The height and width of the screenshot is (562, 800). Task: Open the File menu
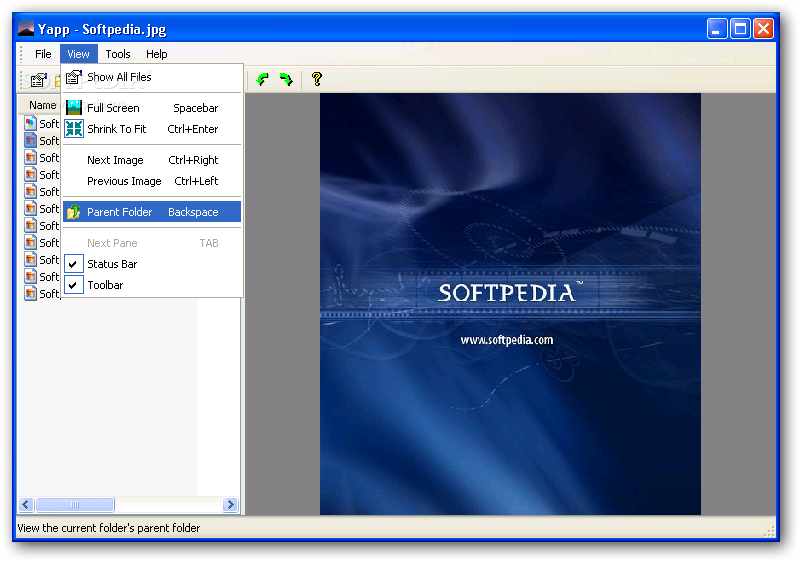(x=43, y=54)
